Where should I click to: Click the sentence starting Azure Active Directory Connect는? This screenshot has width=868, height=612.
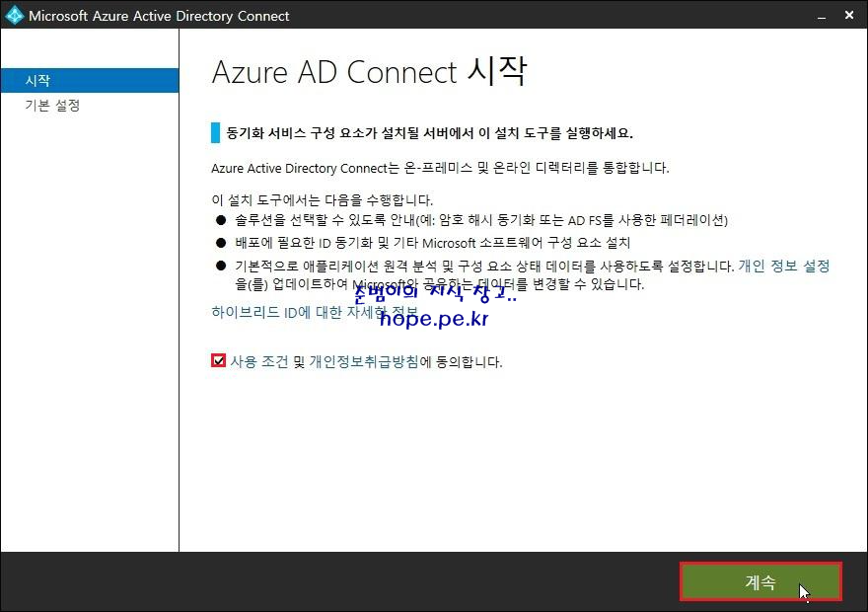coord(440,168)
